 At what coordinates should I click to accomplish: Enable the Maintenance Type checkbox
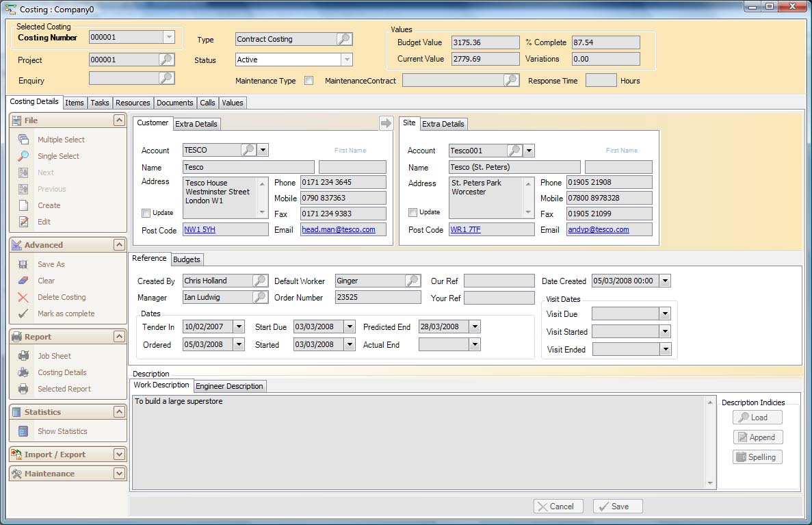pyautogui.click(x=309, y=81)
